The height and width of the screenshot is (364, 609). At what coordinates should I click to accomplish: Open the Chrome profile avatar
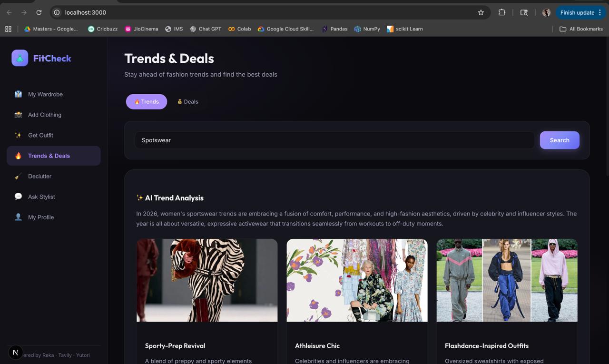point(546,12)
